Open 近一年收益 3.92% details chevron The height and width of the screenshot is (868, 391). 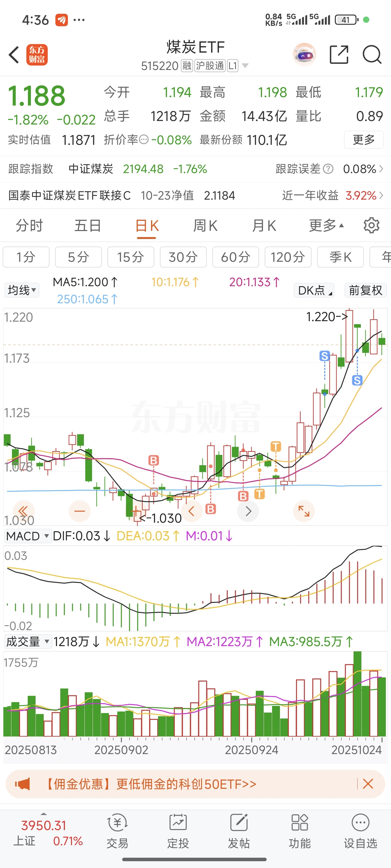pyautogui.click(x=381, y=195)
